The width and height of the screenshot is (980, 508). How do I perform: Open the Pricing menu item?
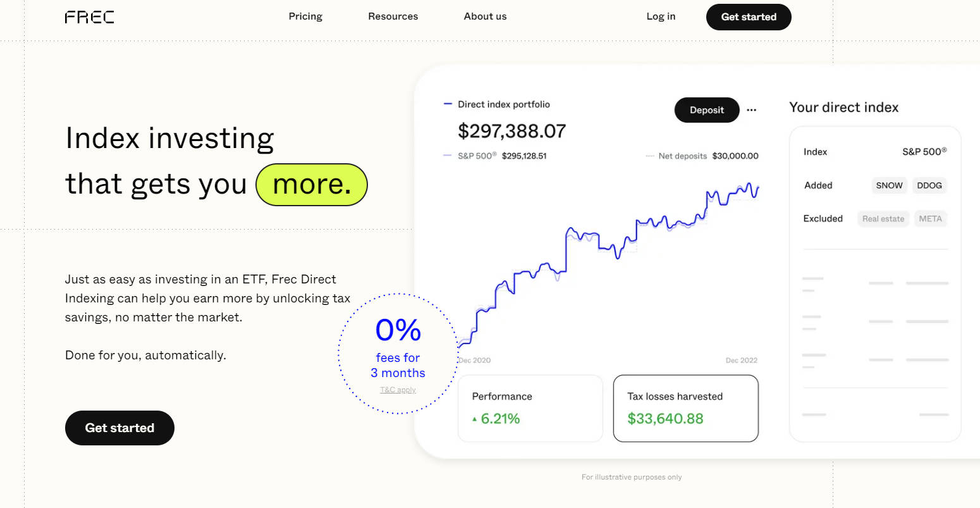coord(305,16)
